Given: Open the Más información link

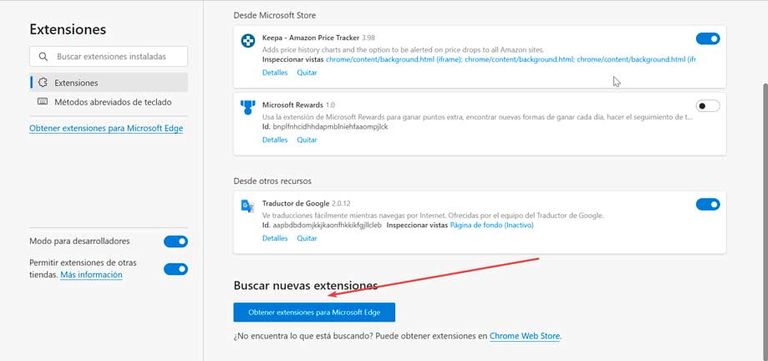Looking at the screenshot, I should pos(91,275).
